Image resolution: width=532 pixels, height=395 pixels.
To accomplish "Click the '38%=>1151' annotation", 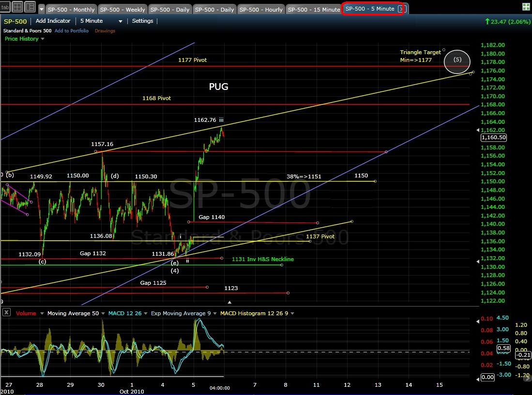I will [304, 176].
